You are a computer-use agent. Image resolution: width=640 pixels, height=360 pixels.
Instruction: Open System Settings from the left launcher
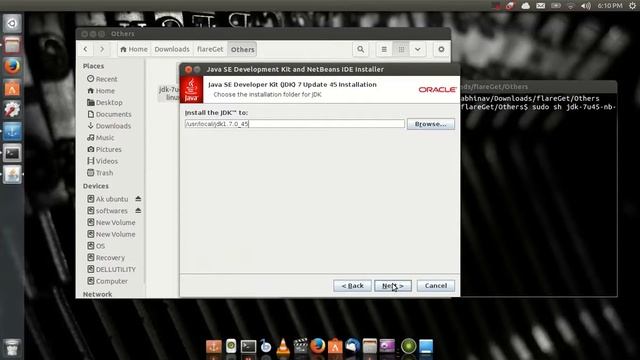[x=12, y=109]
